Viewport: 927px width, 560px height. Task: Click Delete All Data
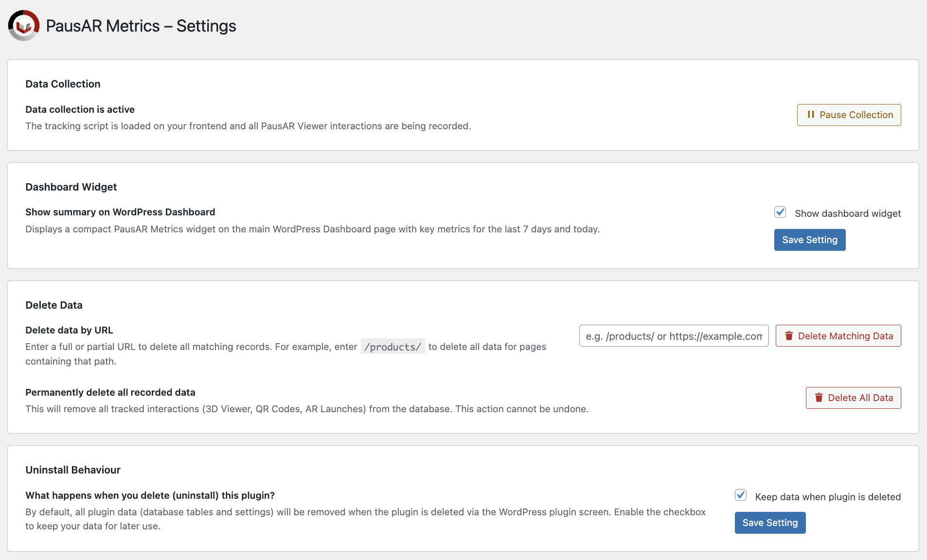point(853,398)
